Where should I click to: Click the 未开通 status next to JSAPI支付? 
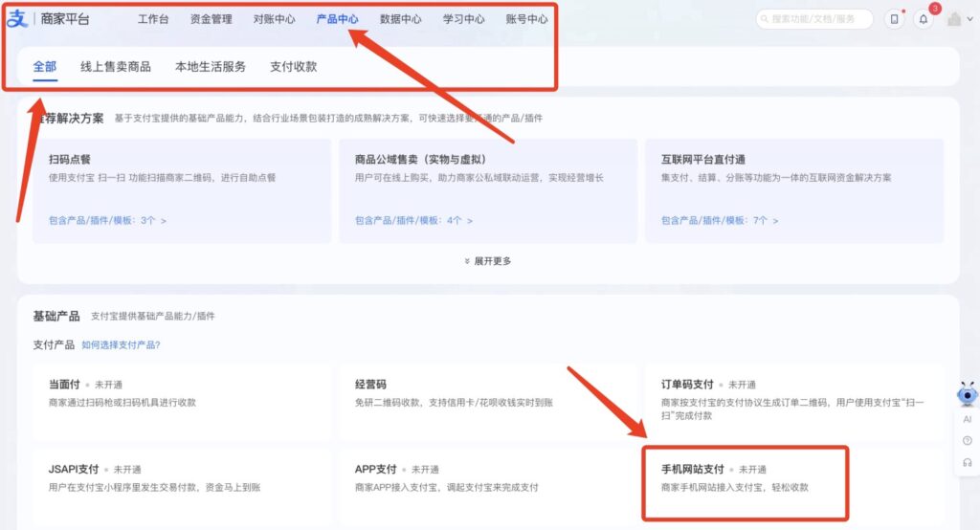tap(127, 470)
